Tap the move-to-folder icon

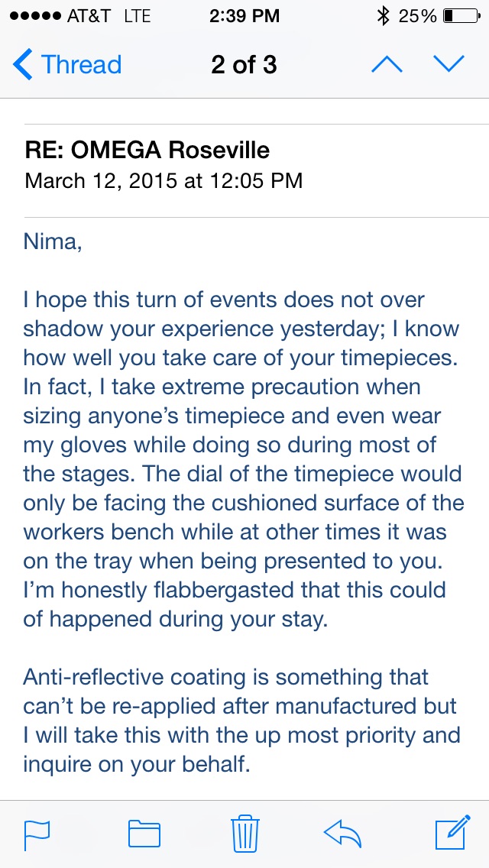(x=144, y=834)
